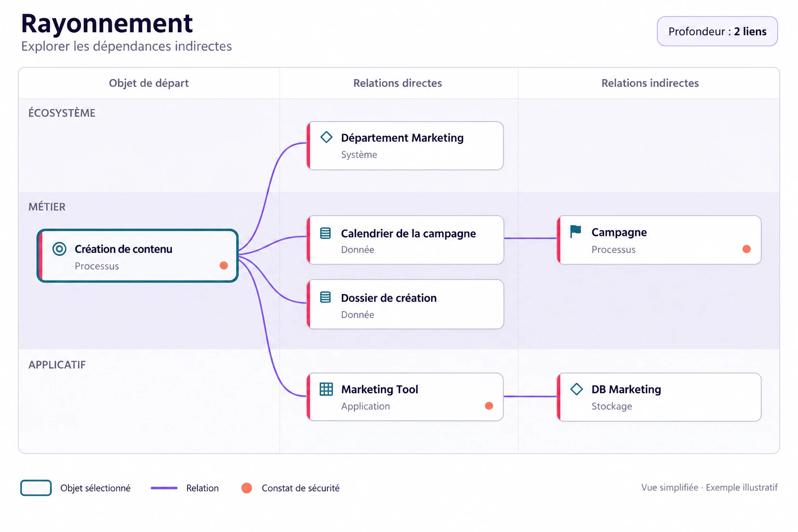
Task: Click the ÉCOSYSTÈME row label
Action: pyautogui.click(x=62, y=113)
